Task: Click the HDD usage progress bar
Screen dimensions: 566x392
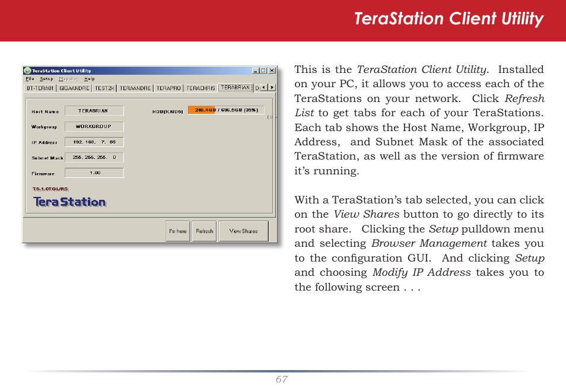Action: coord(226,110)
